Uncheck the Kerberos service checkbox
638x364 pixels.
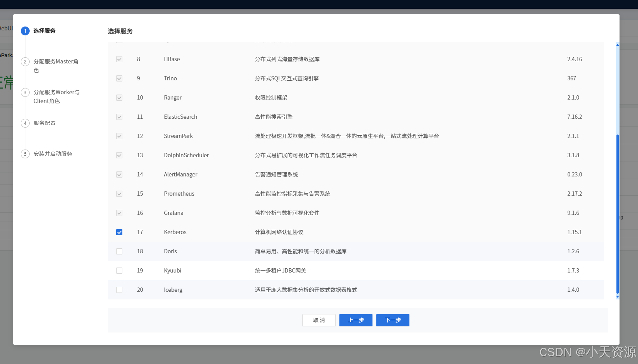(119, 232)
